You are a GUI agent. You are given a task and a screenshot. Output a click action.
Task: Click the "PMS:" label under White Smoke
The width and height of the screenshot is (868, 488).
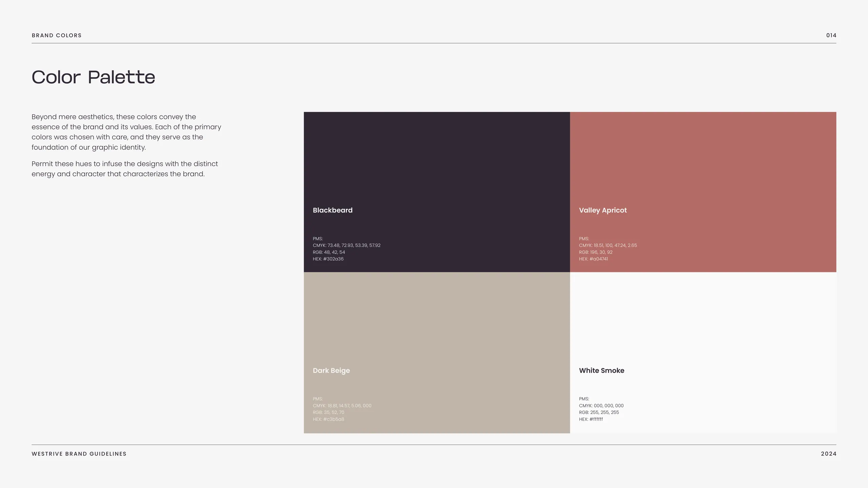click(584, 399)
